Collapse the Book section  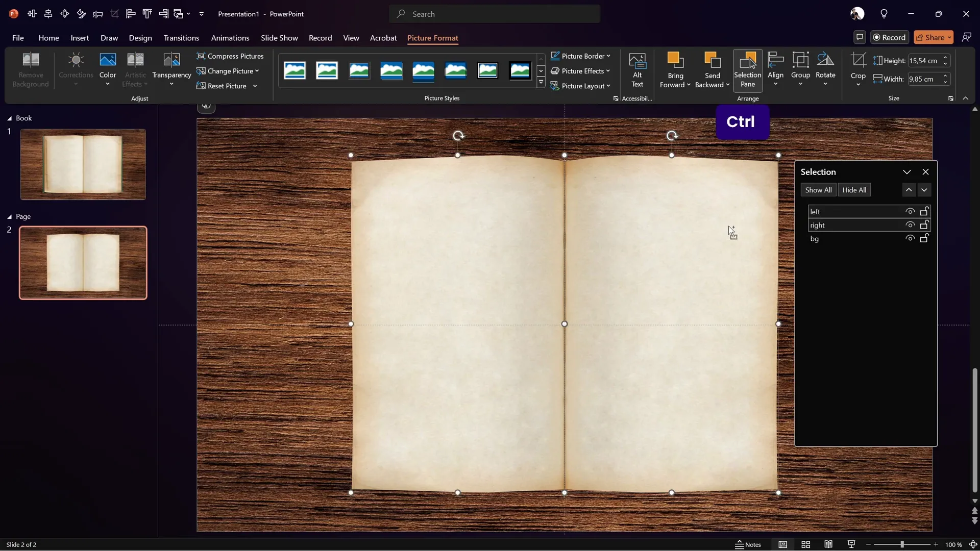click(x=9, y=118)
